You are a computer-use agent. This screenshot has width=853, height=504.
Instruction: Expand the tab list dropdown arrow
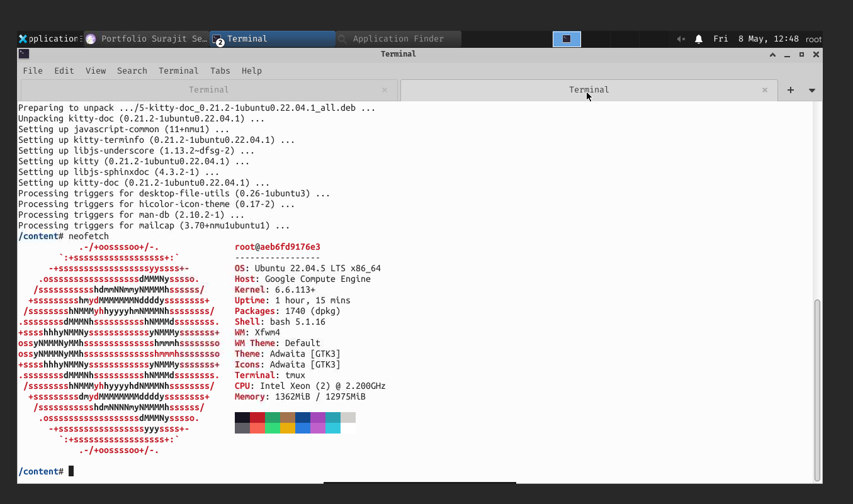812,90
